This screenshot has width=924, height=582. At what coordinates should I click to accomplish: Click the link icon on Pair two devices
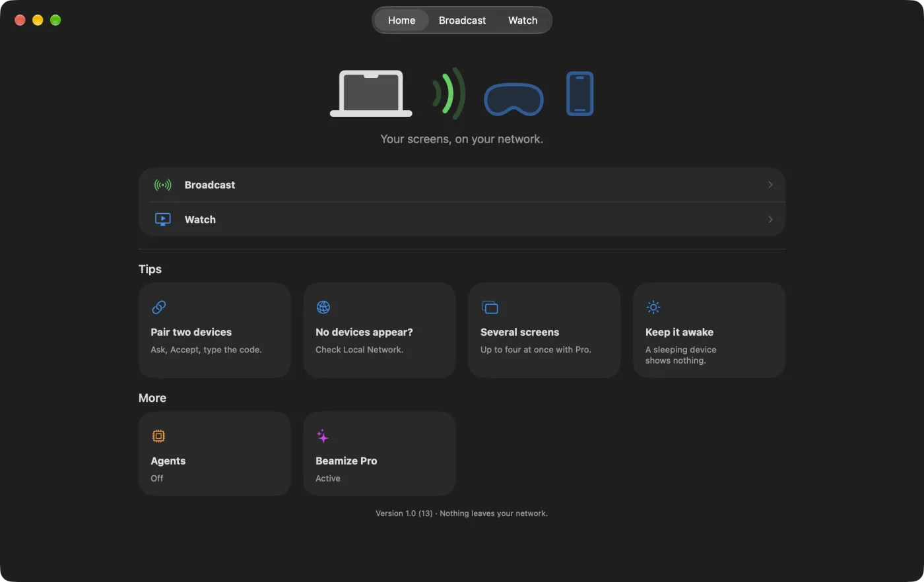pyautogui.click(x=159, y=307)
